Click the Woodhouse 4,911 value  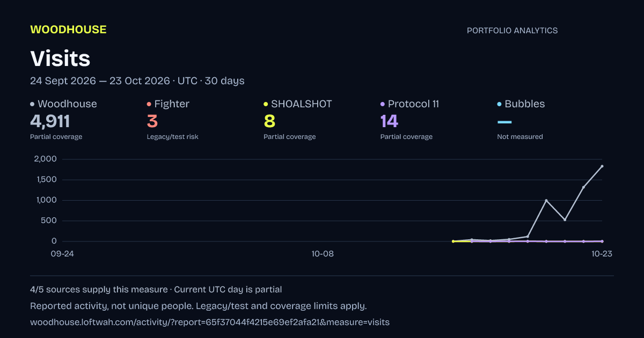click(50, 121)
